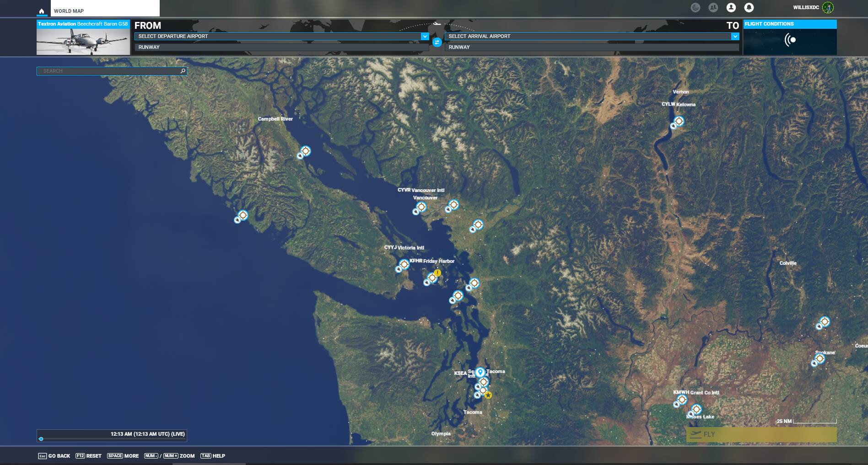
Task: Select the airport marker on Vancouver Island's west coast
Action: (x=243, y=215)
